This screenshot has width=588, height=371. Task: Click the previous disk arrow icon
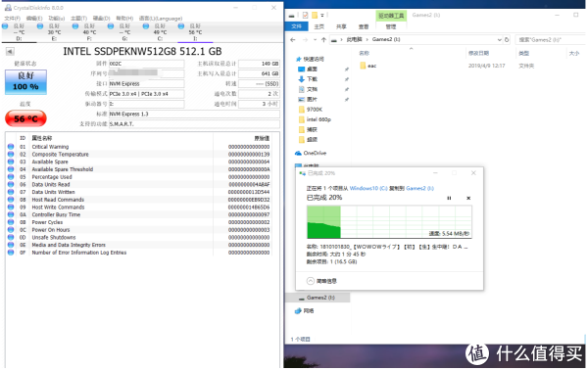point(10,51)
